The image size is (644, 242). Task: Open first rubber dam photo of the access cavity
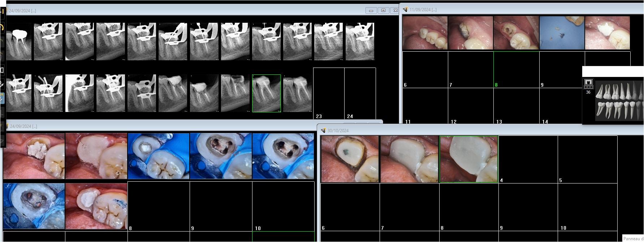(159, 156)
